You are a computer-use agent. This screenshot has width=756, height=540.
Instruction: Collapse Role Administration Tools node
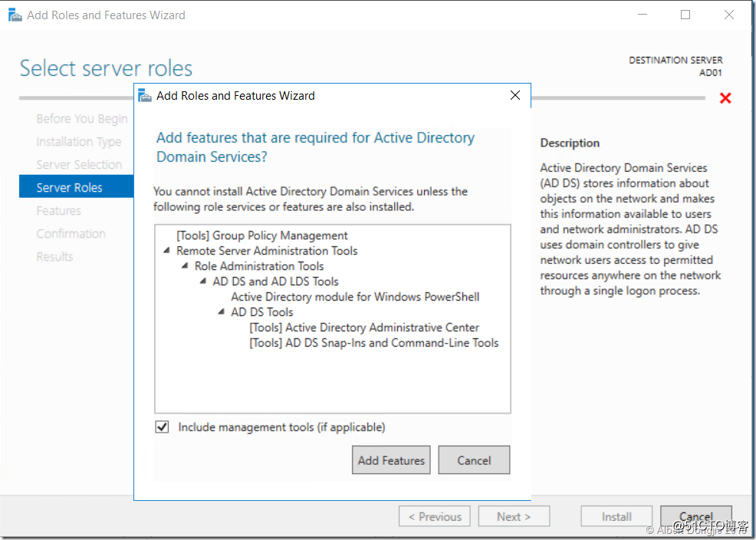pyautogui.click(x=185, y=265)
